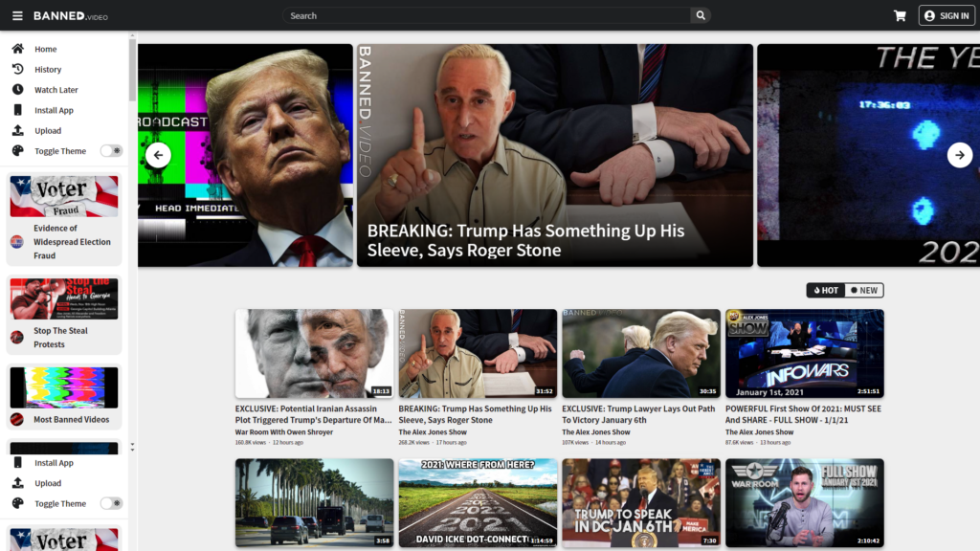Click '160.8K views' under Iranian Assassin video
Viewport: 980px width, 551px height.
(x=250, y=442)
